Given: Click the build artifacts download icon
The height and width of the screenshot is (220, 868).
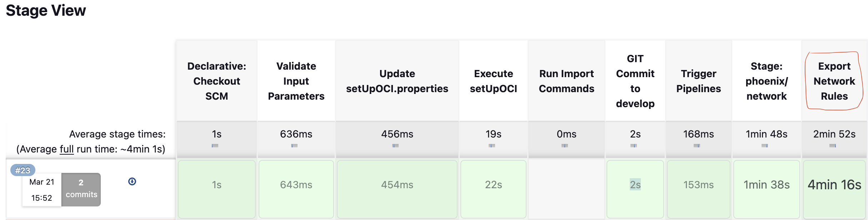Looking at the screenshot, I should 132,181.
